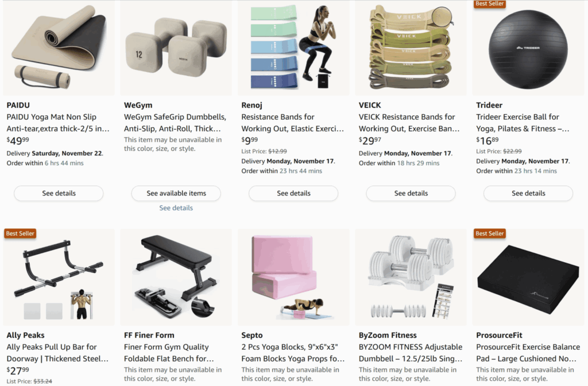Select the pink Septo yoga blocks image
The height and width of the screenshot is (386, 588).
click(x=293, y=277)
